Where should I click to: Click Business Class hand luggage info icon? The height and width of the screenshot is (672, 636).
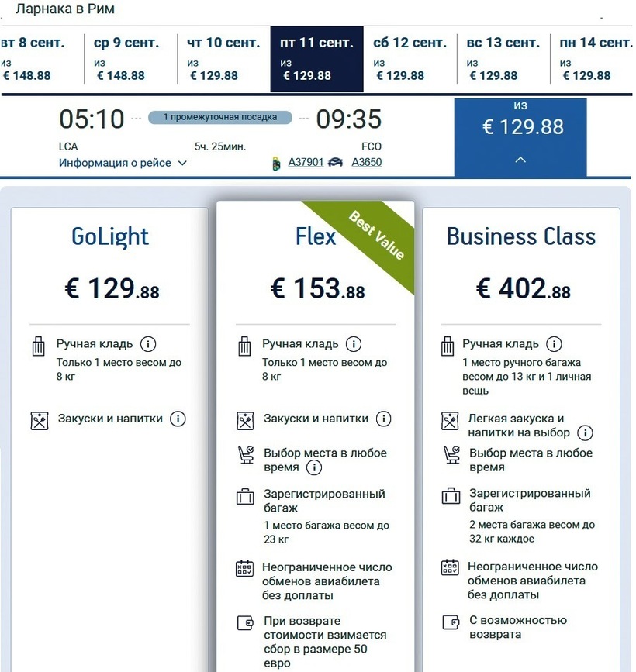coord(554,344)
